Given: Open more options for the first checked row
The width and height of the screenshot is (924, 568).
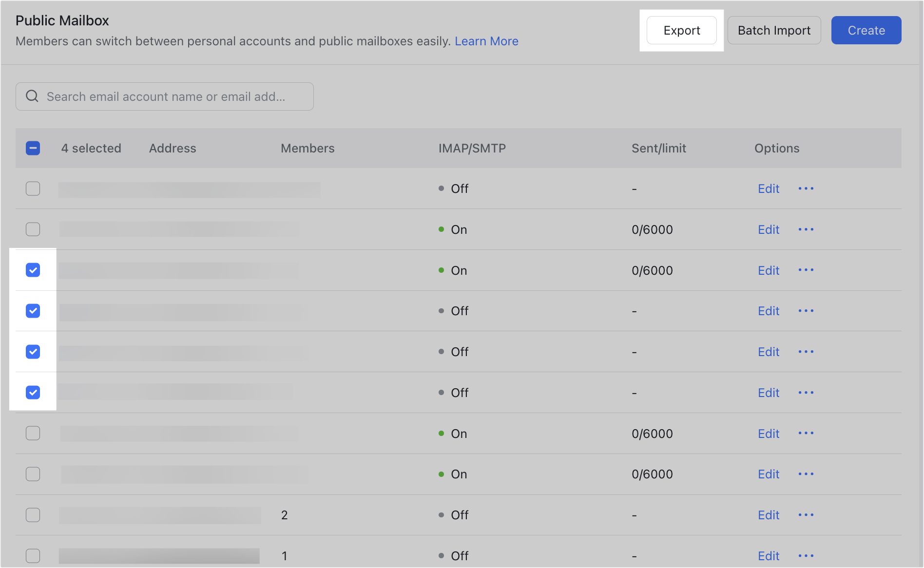Looking at the screenshot, I should [x=806, y=270].
